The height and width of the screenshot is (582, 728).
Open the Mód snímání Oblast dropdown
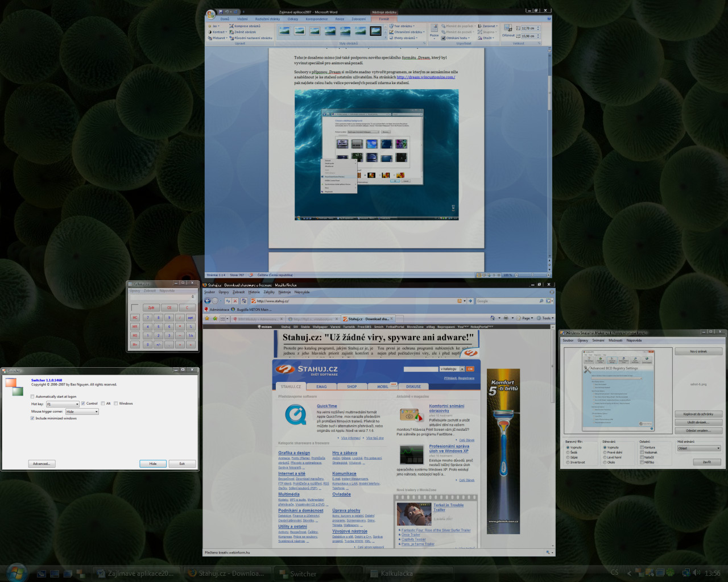698,448
